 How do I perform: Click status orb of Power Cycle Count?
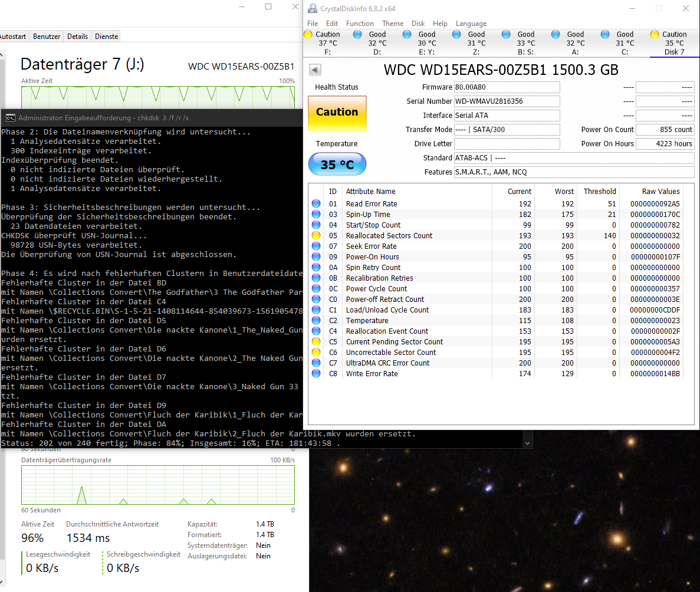316,288
